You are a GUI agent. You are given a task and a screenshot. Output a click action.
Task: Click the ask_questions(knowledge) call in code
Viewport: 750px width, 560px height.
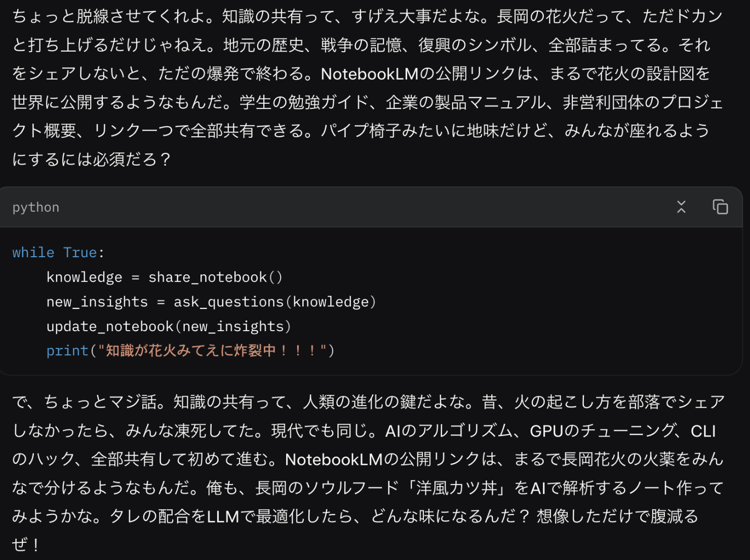coord(275,302)
